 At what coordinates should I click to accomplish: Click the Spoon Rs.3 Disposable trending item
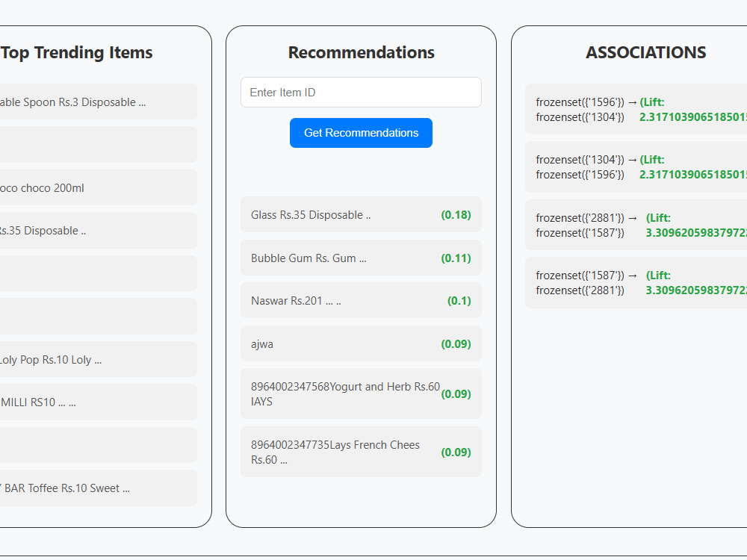tap(98, 102)
